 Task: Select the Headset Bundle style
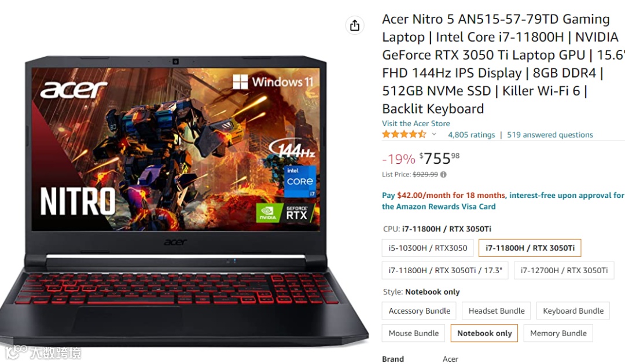click(x=497, y=311)
